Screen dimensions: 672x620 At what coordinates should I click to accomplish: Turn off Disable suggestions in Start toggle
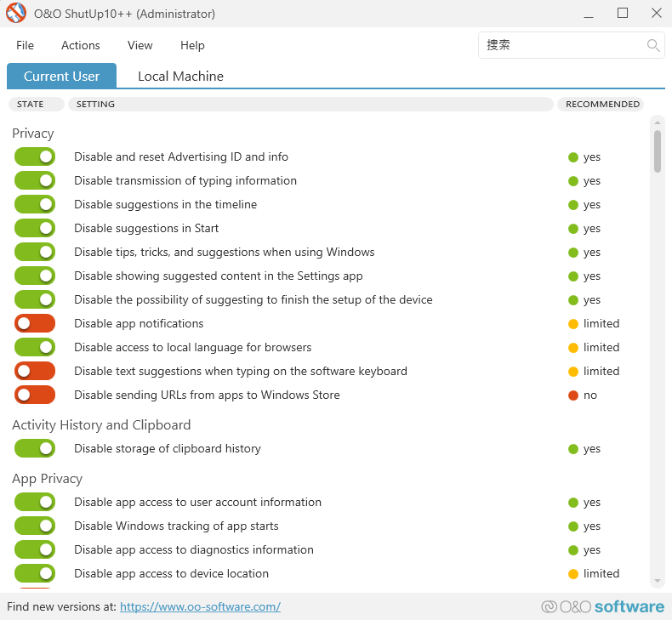[x=35, y=228]
